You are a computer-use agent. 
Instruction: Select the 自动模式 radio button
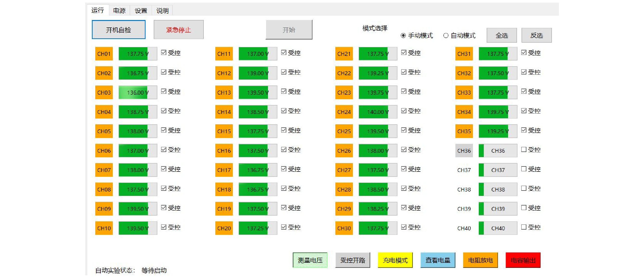click(446, 36)
